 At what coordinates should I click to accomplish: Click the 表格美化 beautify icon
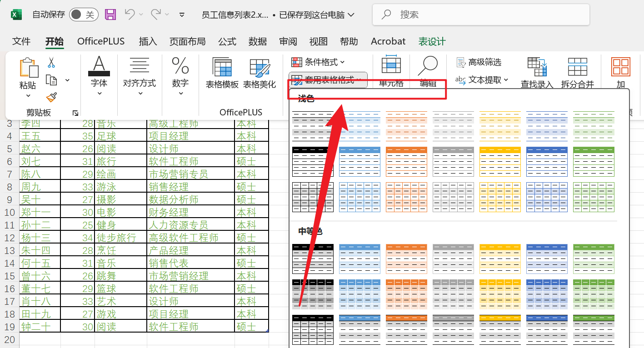[260, 73]
